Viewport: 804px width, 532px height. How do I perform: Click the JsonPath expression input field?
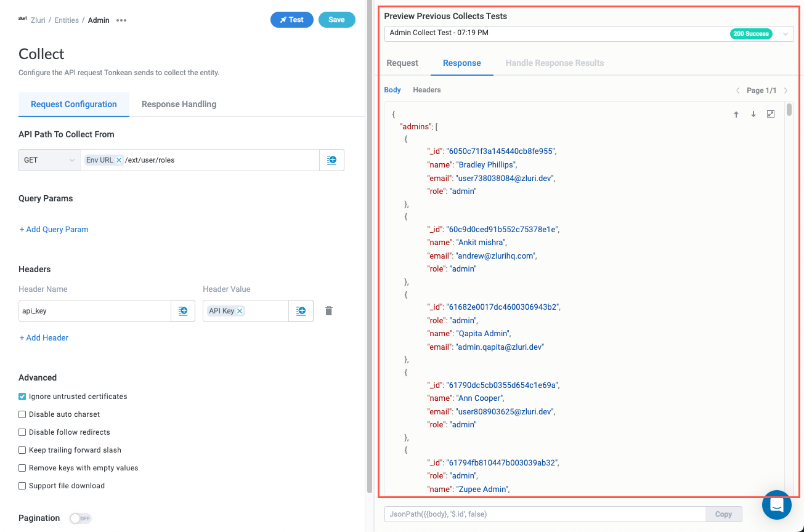[x=545, y=514]
